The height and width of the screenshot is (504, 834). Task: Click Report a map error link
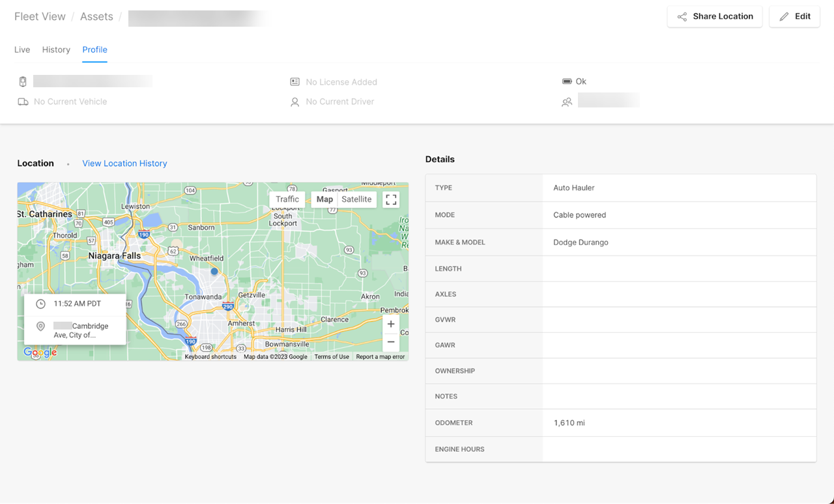(x=380, y=357)
